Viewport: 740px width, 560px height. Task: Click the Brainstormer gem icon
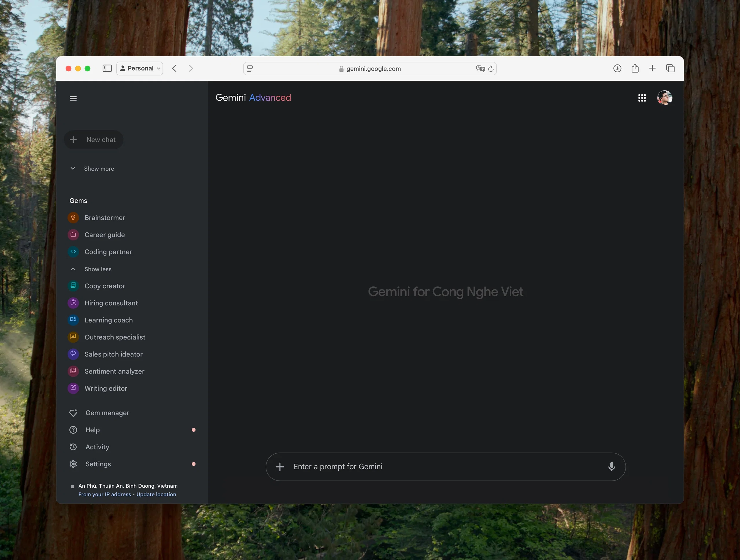(x=73, y=218)
